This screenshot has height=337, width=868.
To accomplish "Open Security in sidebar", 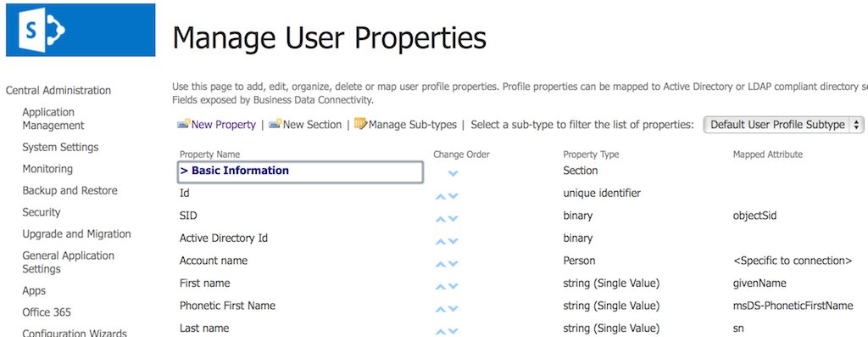I will point(41,211).
